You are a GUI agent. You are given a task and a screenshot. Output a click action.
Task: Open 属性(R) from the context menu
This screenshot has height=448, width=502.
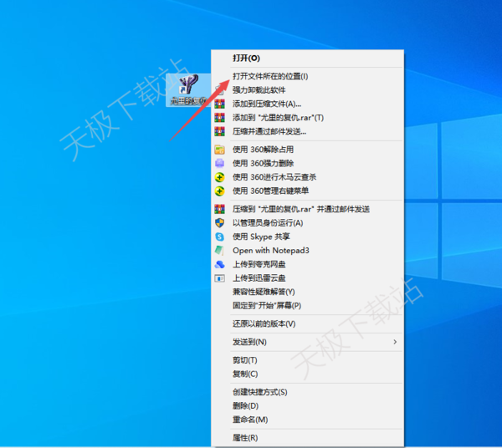pos(245,437)
